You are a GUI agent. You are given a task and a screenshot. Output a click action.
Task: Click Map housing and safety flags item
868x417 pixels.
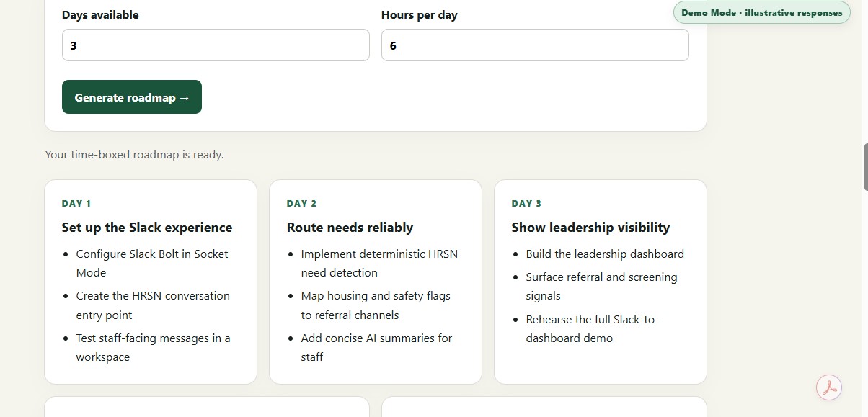tap(376, 305)
